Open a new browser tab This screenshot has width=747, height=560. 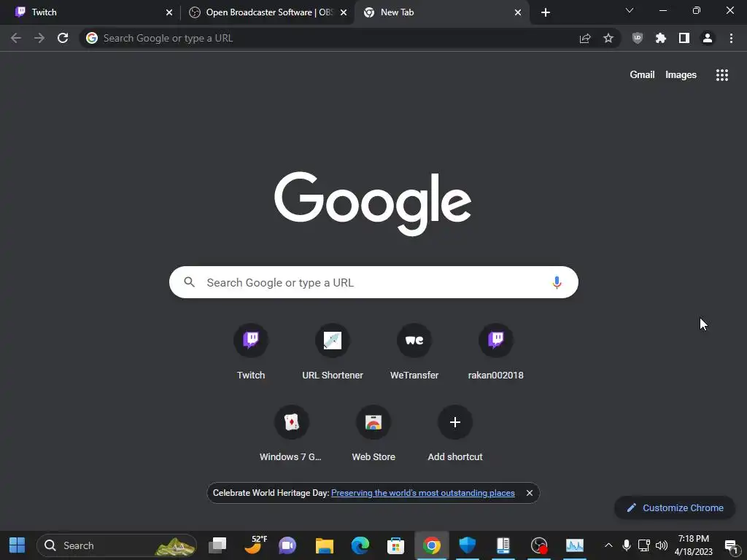[546, 12]
